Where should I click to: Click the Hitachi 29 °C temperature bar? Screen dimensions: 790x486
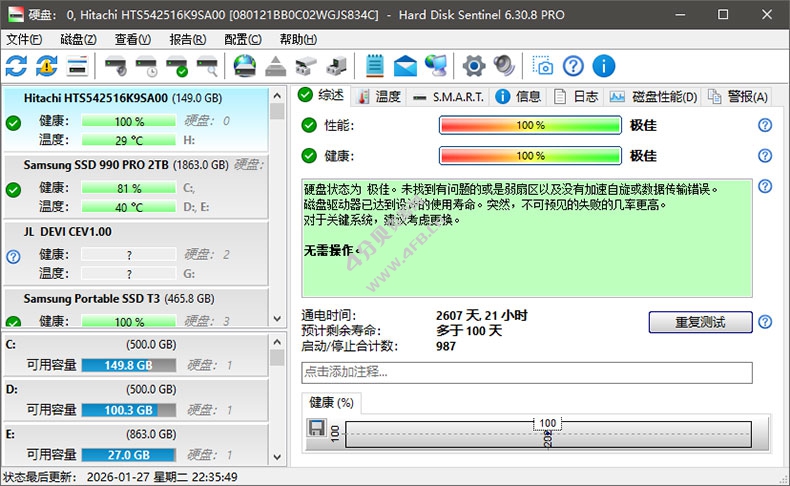pos(128,140)
